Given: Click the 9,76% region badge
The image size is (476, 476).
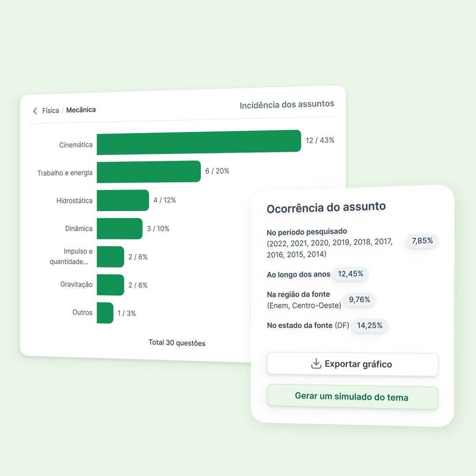Looking at the screenshot, I should (x=359, y=300).
